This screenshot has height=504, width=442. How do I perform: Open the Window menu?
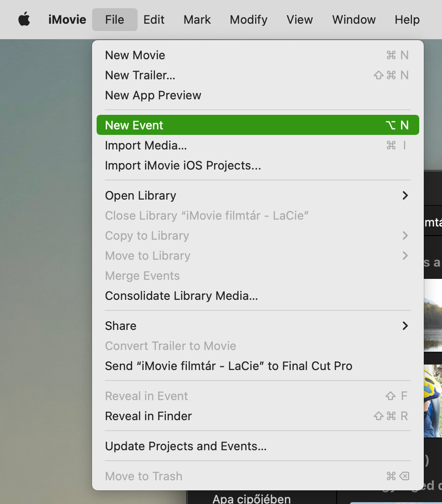tap(354, 20)
